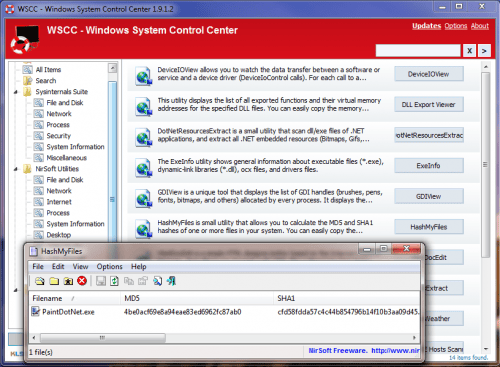Collapse the NirSoft Utilities tree node

tap(16, 169)
